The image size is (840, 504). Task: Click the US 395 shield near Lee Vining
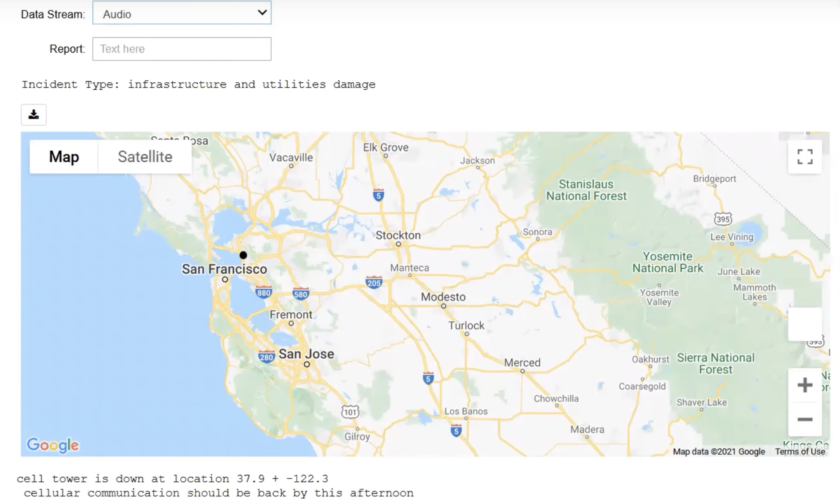pos(723,219)
